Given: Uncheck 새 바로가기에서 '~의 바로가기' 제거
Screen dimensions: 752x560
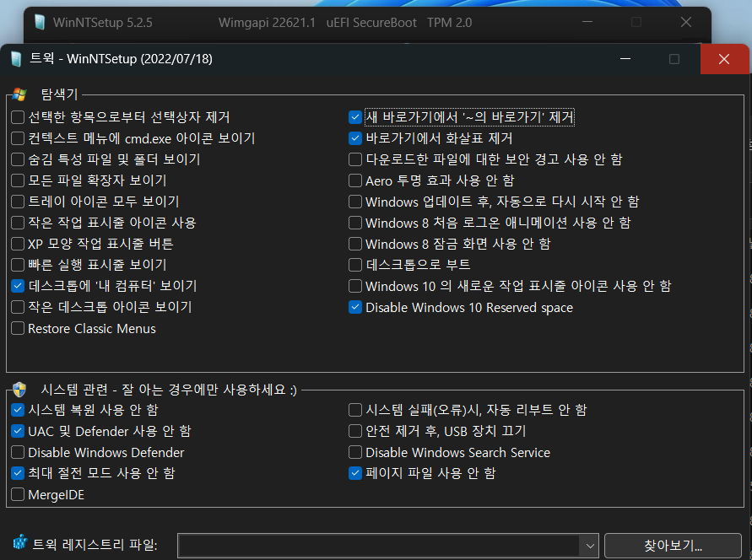Looking at the screenshot, I should point(355,117).
